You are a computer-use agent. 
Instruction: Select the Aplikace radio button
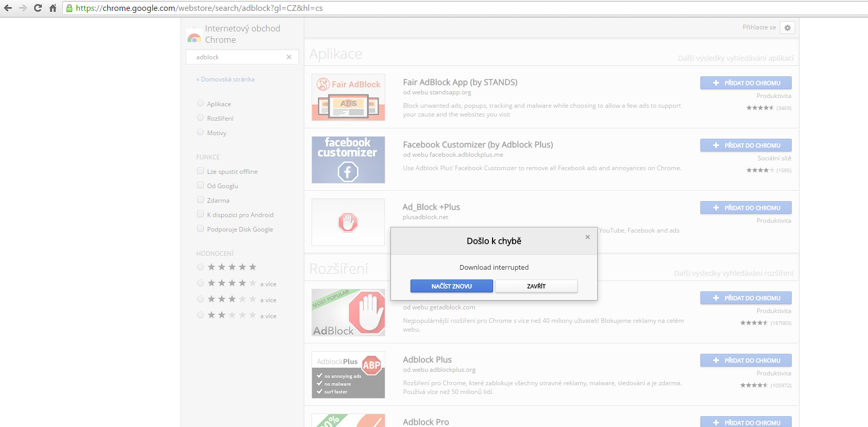(x=200, y=103)
